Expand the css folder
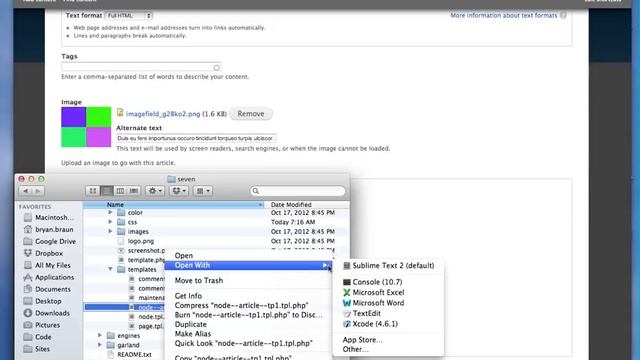Image resolution: width=640 pixels, height=360 pixels. pyautogui.click(x=110, y=222)
